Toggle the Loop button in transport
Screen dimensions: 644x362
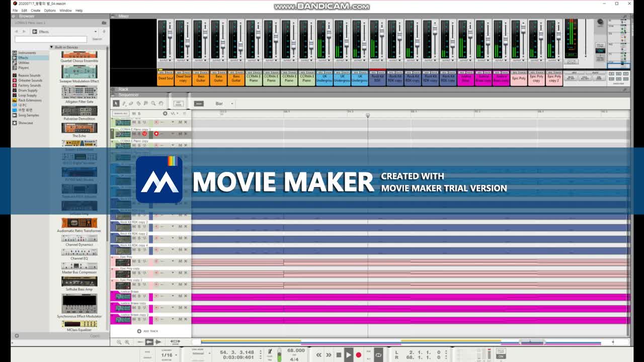(378, 354)
